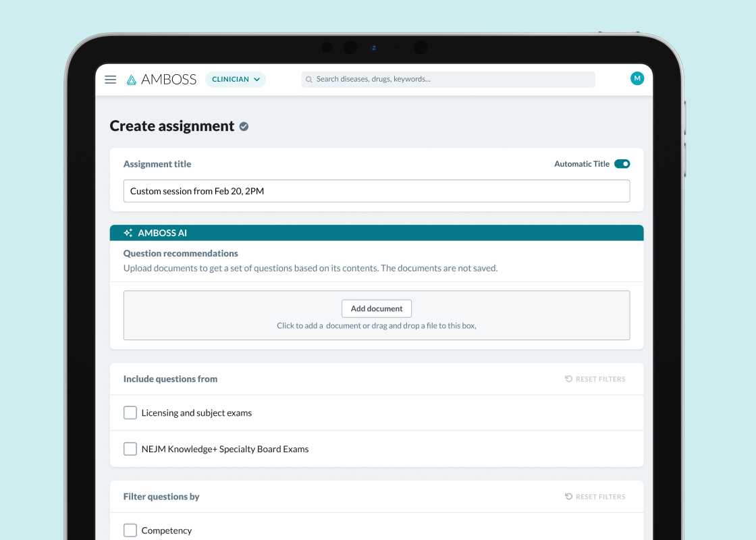Click the Question recommendations heading
The height and width of the screenshot is (540, 756).
pyautogui.click(x=181, y=254)
